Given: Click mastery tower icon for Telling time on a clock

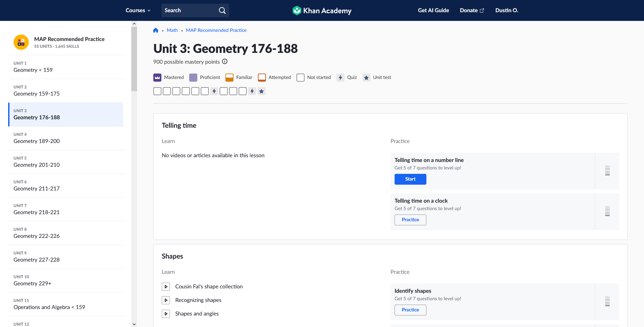Looking at the screenshot, I should [607, 211].
